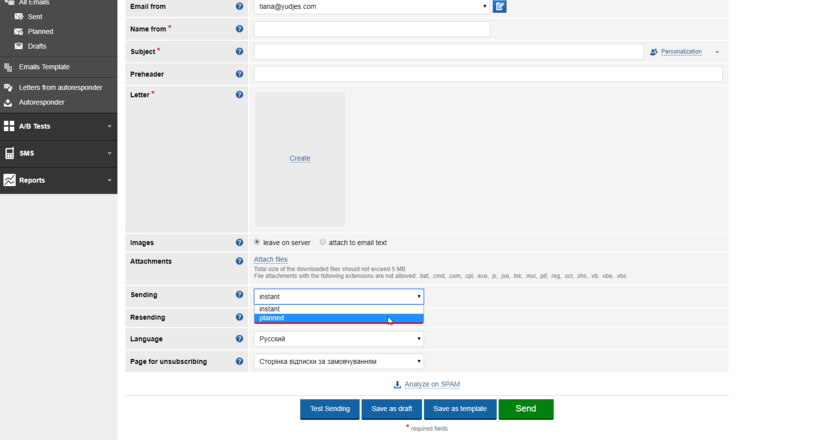Click the Attach files link
Screen dimensions: 819x440
[x=271, y=259]
